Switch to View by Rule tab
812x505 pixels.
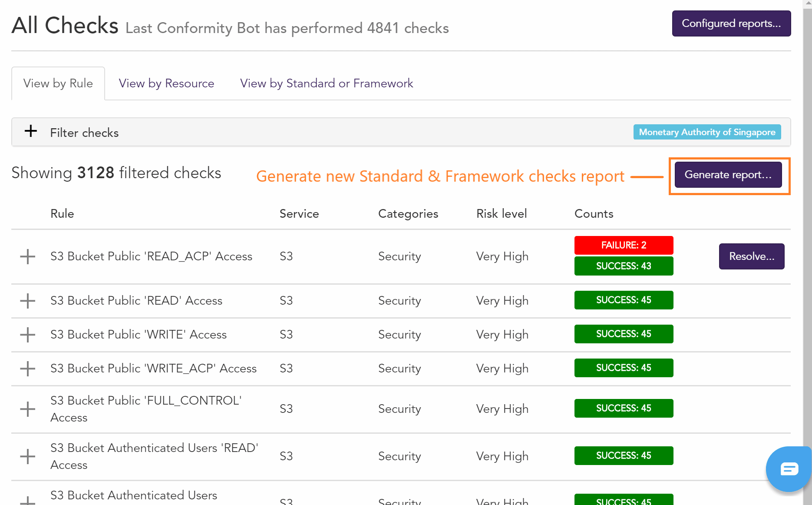click(58, 83)
